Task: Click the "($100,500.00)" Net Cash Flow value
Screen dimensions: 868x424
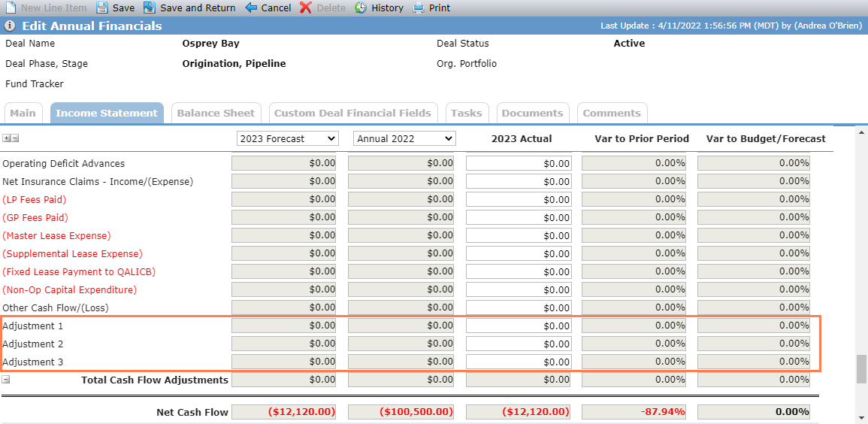Action: pos(416,412)
